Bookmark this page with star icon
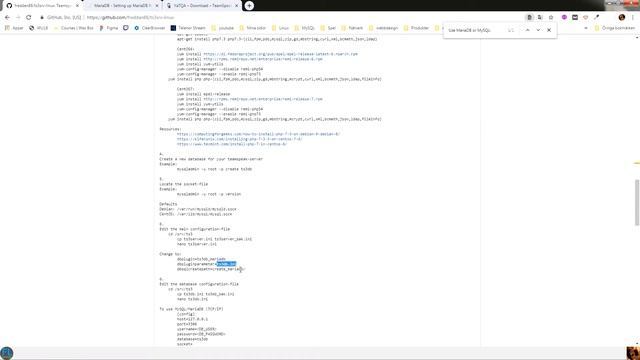This screenshot has height=360, width=640. 551,18
